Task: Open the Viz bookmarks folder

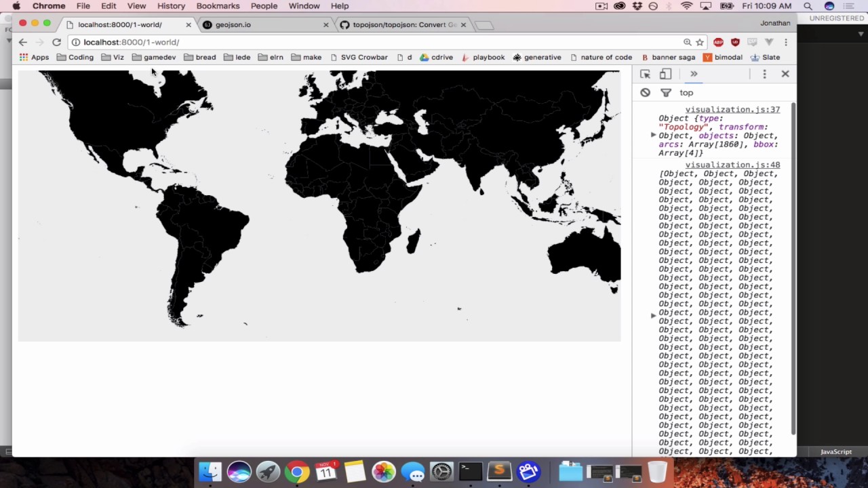Action: pos(113,58)
